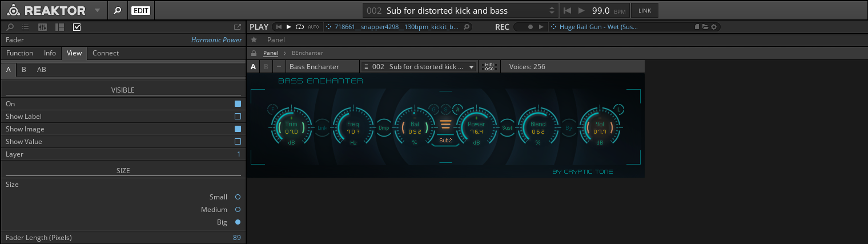This screenshot has height=244, width=868.
Task: Open the recorder settings gear
Action: pyautogui.click(x=714, y=27)
